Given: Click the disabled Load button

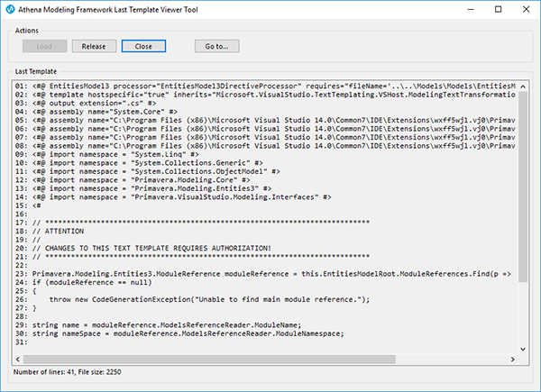Looking at the screenshot, I should coord(45,46).
